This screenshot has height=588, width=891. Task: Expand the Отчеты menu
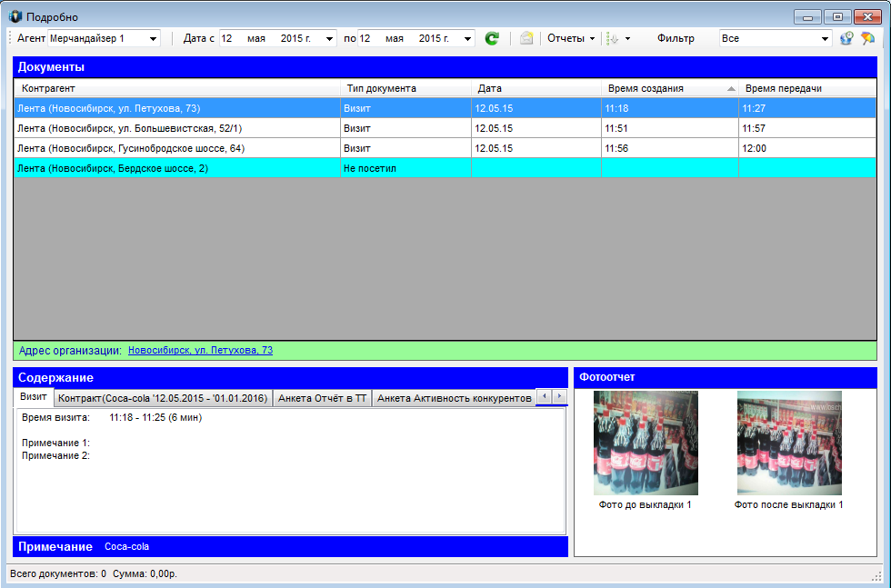click(571, 38)
